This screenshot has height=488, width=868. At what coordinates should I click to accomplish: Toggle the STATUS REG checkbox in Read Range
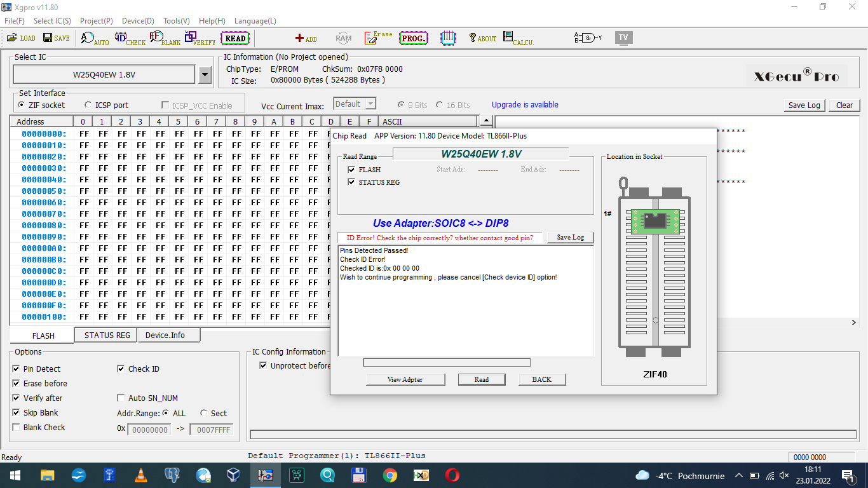tap(351, 182)
